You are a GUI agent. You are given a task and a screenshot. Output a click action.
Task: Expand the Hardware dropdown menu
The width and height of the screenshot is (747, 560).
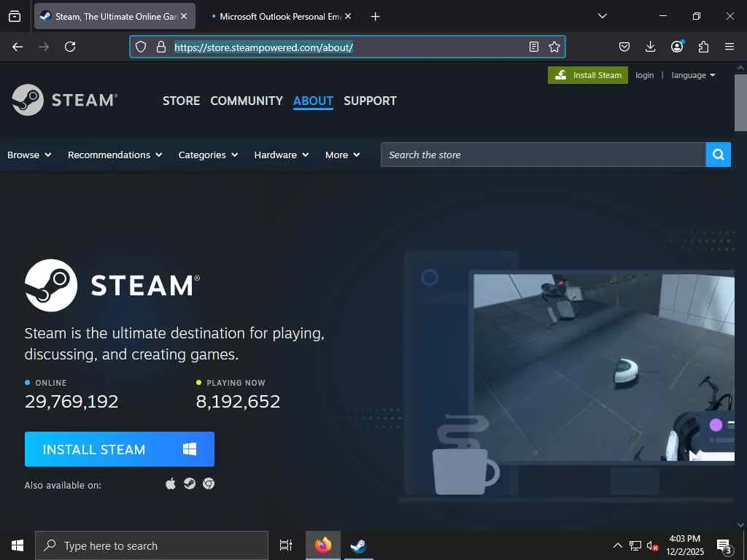point(282,155)
